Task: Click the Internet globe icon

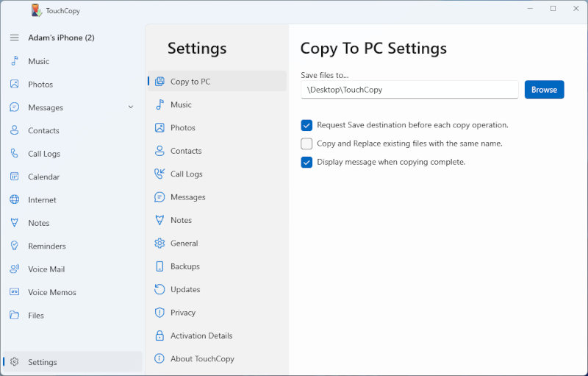Action: pos(14,199)
